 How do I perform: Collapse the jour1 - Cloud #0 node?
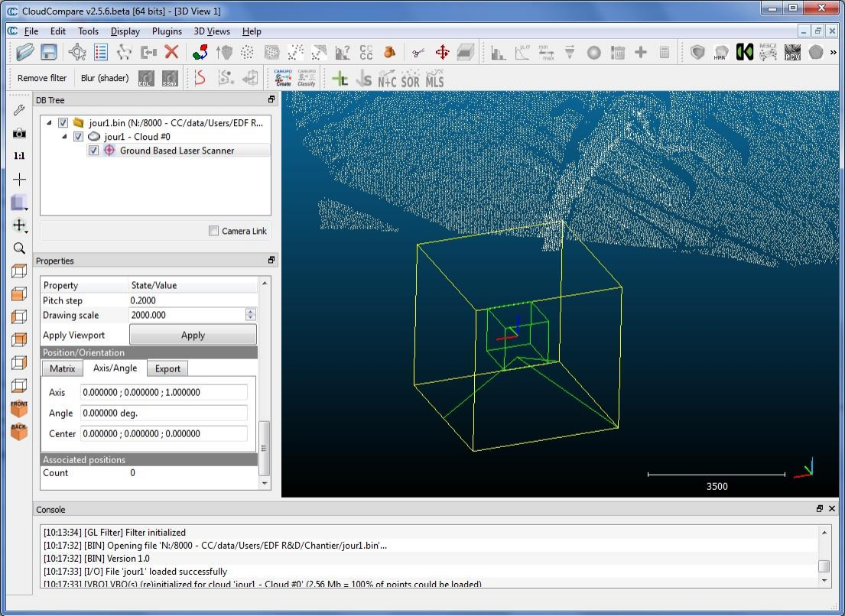pos(64,137)
